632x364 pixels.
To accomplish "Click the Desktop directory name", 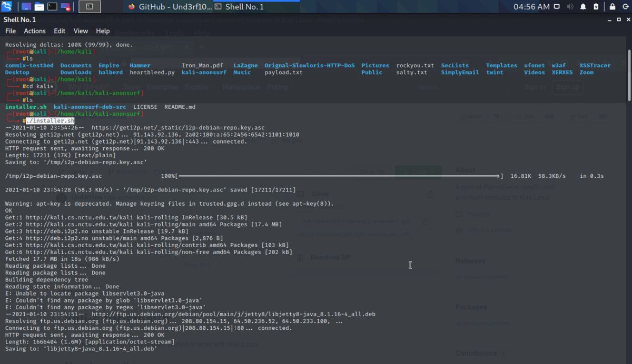I will (17, 73).
